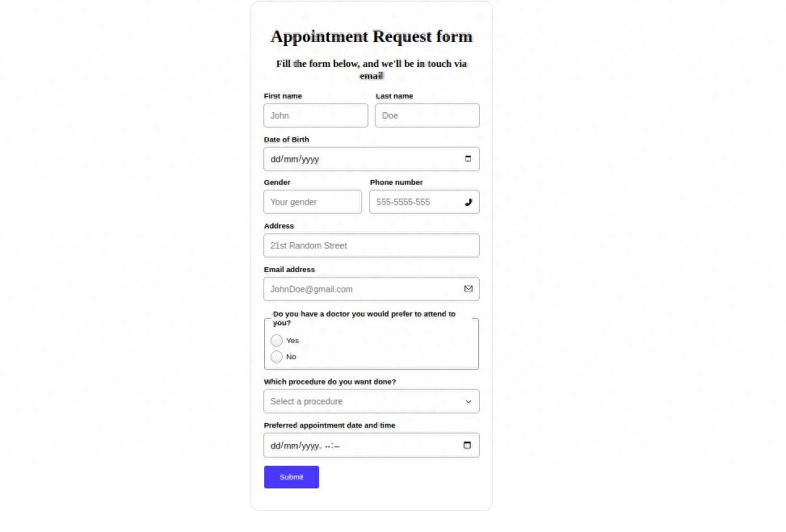Click the First name label
786x532 pixels.
(283, 96)
